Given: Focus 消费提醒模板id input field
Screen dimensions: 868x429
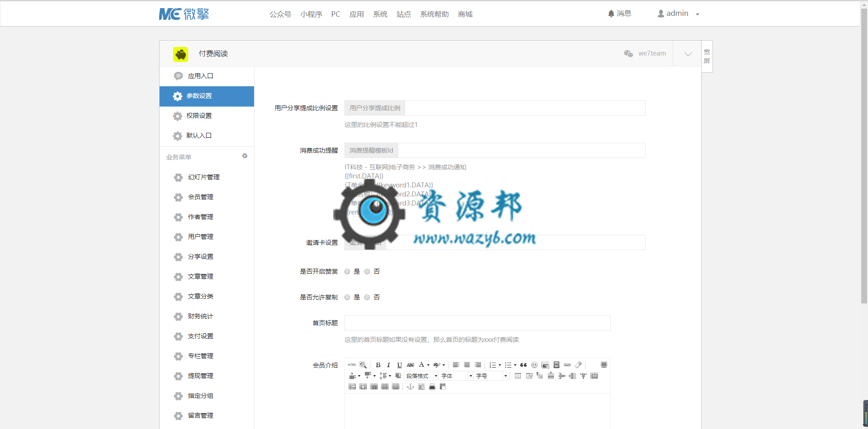Looking at the screenshot, I should click(521, 150).
